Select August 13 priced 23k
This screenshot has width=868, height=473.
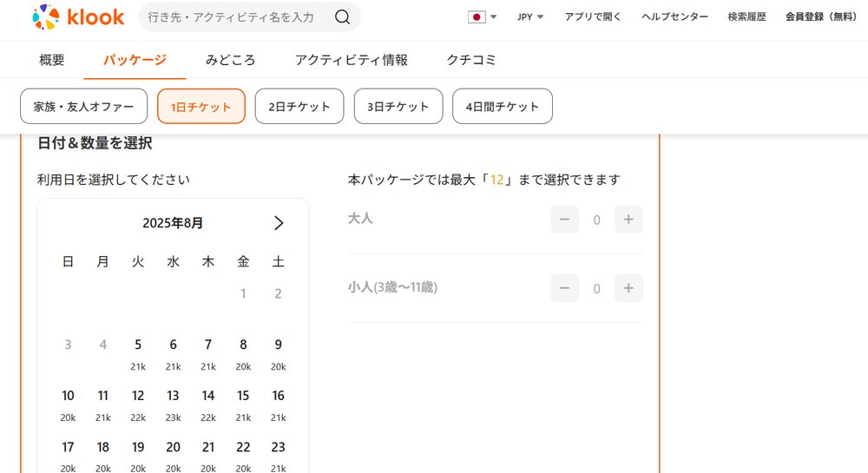click(x=174, y=405)
